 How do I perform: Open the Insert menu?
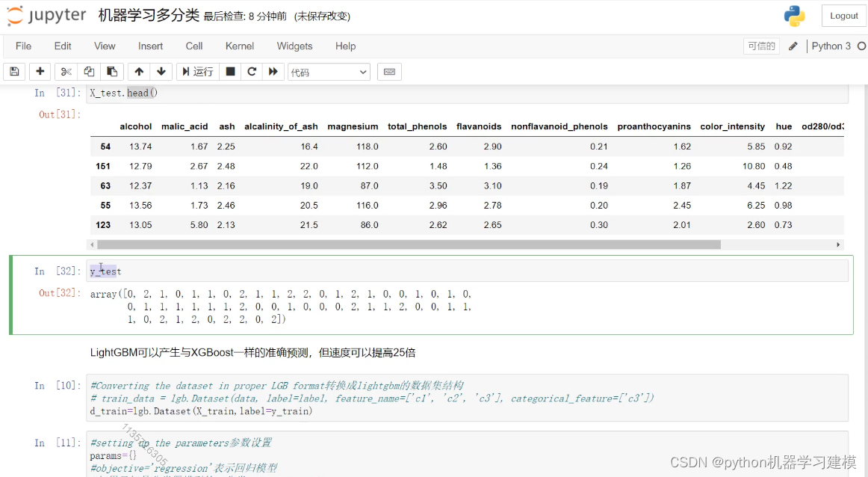click(151, 46)
